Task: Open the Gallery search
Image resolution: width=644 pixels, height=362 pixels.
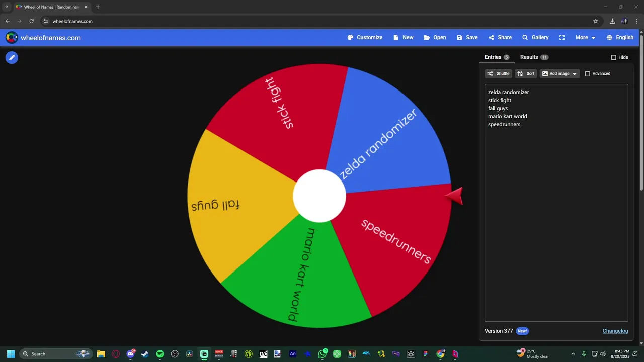Action: [535, 38]
